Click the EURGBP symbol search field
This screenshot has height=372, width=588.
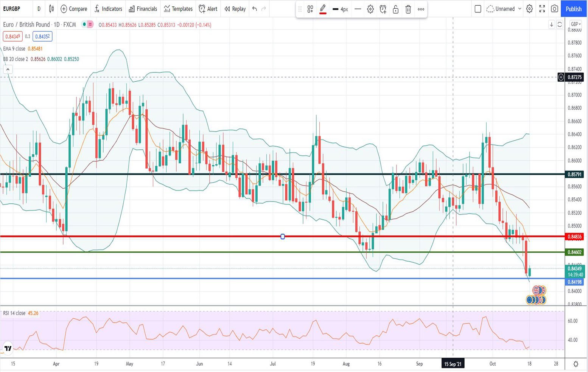tap(12, 9)
